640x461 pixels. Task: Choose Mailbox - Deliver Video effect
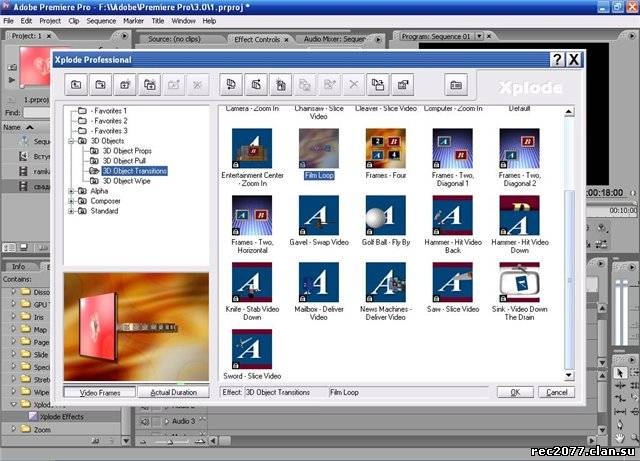[x=319, y=282]
